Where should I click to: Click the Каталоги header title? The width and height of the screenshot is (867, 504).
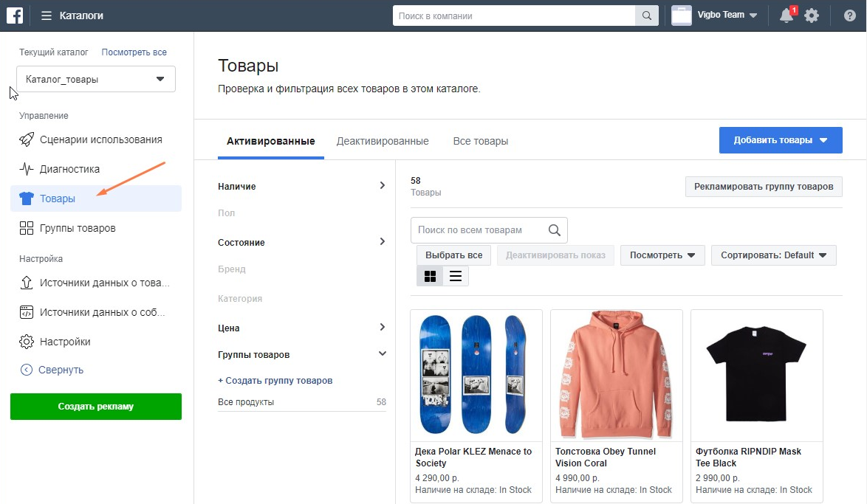tap(81, 15)
